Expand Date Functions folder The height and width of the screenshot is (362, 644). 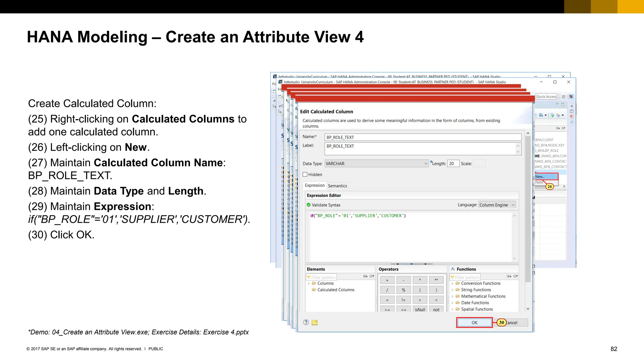452,303
